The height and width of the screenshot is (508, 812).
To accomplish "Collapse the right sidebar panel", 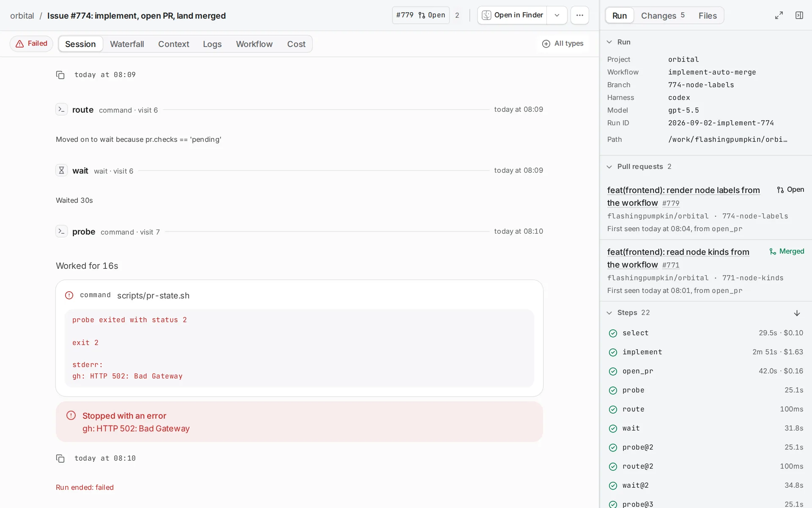I will 799,15.
